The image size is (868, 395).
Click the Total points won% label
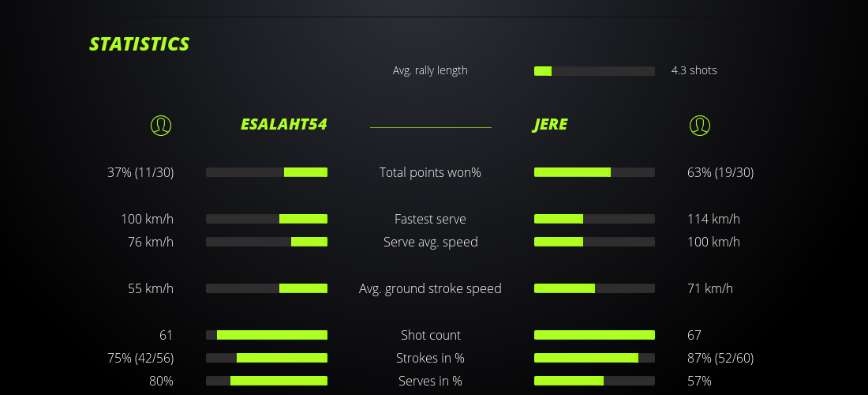430,172
